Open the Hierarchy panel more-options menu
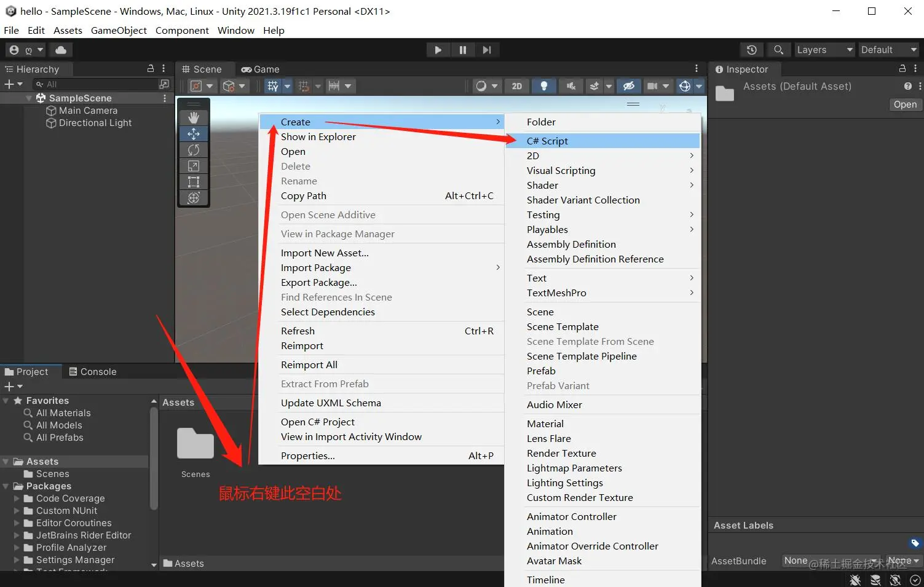This screenshot has height=587, width=924. [x=164, y=69]
